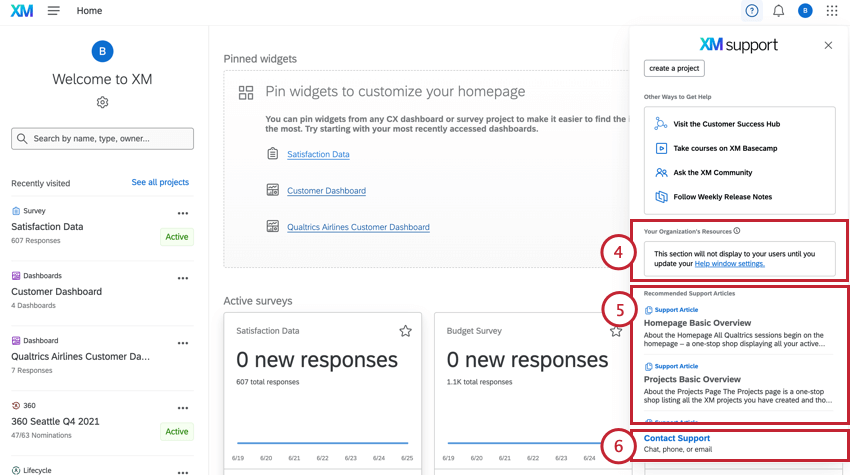Image resolution: width=850 pixels, height=475 pixels.
Task: Open the app switcher grid icon
Action: tap(832, 10)
